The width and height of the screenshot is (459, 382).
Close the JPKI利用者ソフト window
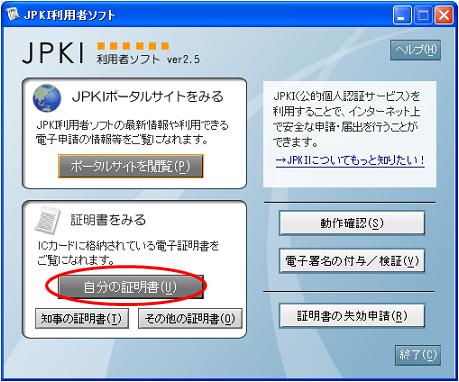[444, 15]
